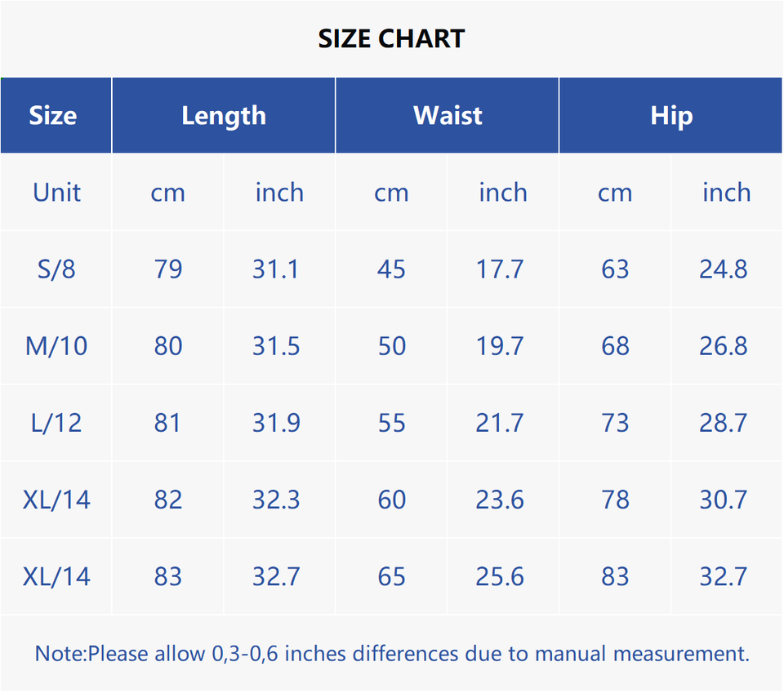Select the 28.7 inch hip value
Screen dimensions: 784x693
pyautogui.click(x=723, y=423)
